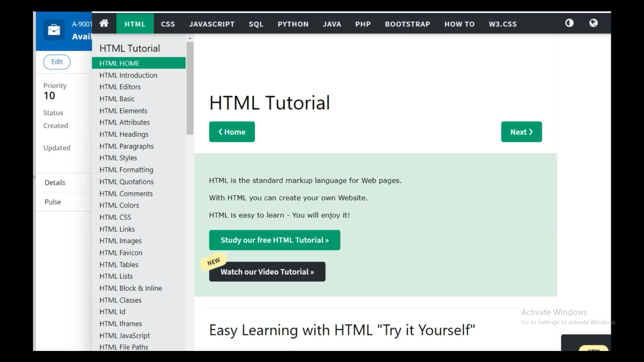Switch to the Details tab

point(55,183)
